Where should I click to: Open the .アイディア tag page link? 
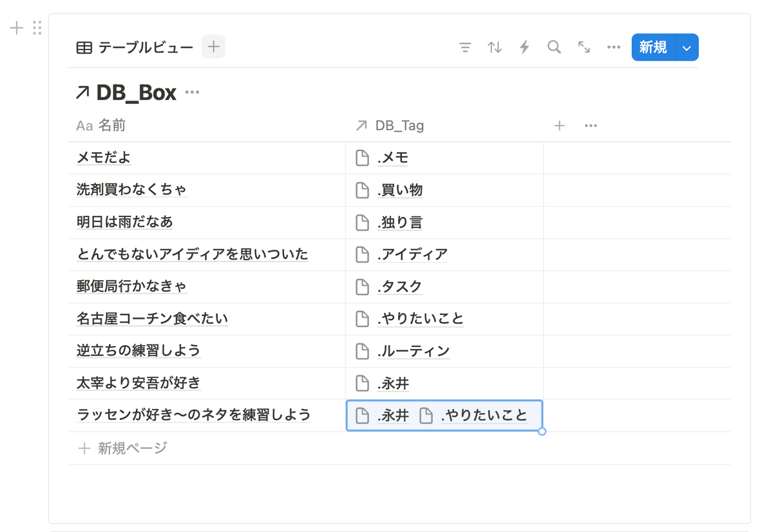click(x=412, y=254)
